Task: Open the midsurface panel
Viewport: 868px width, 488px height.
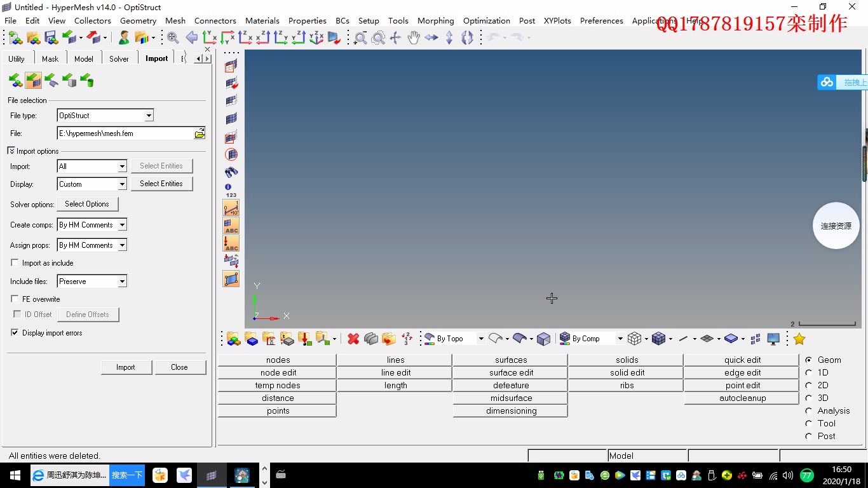Action: point(510,398)
